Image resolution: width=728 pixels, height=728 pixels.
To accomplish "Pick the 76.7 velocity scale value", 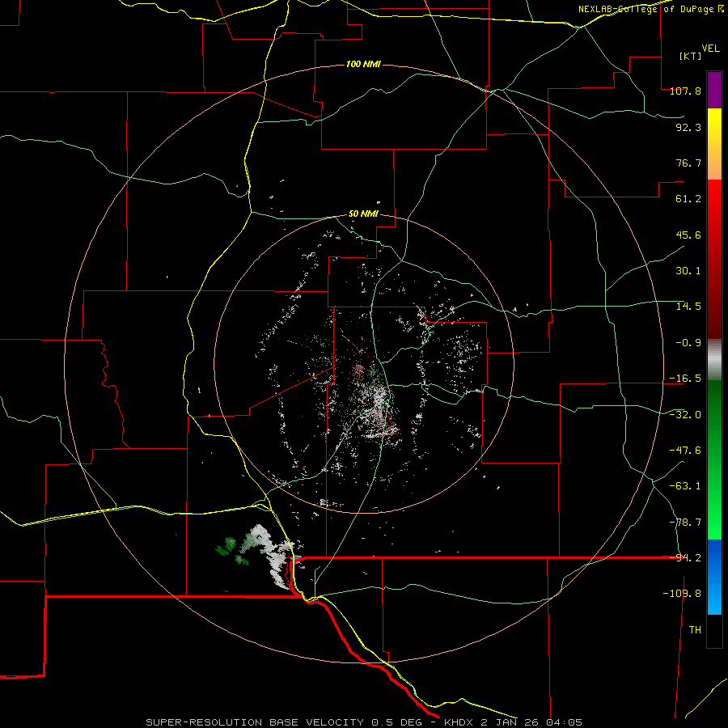I will click(x=688, y=163).
